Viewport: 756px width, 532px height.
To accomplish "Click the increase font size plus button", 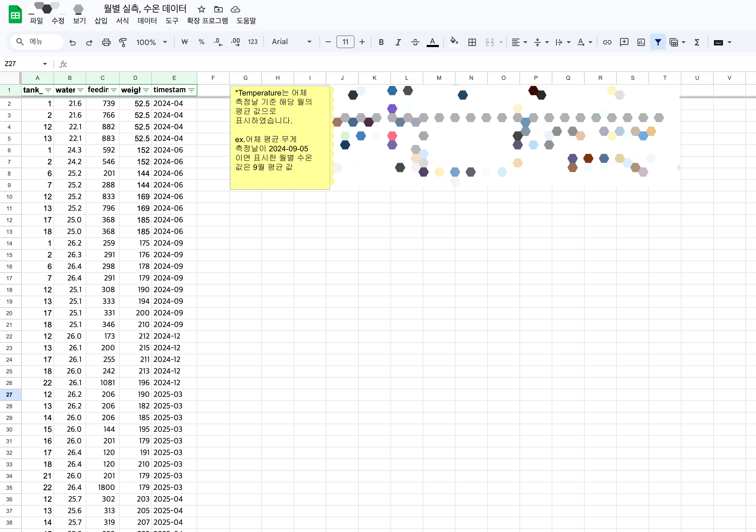I will 362,42.
